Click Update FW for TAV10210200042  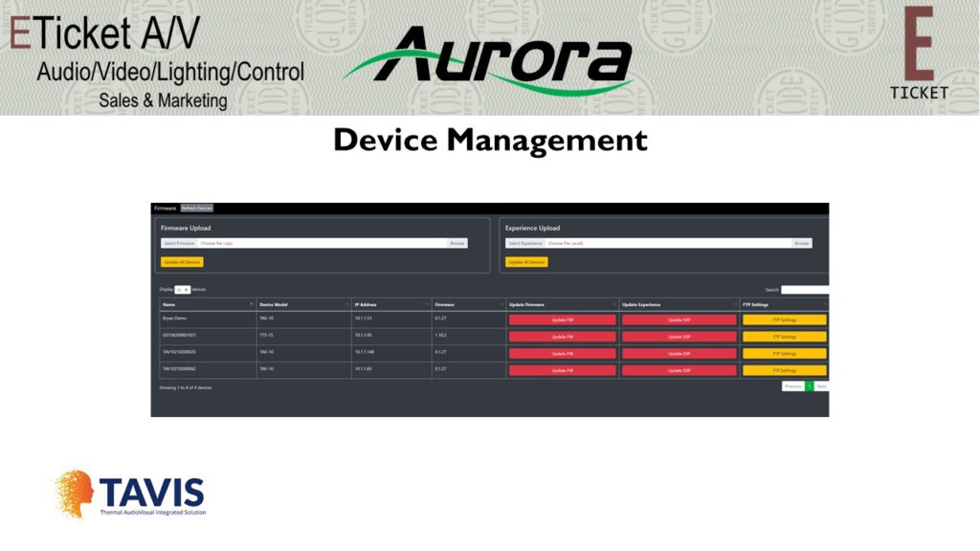(x=563, y=370)
